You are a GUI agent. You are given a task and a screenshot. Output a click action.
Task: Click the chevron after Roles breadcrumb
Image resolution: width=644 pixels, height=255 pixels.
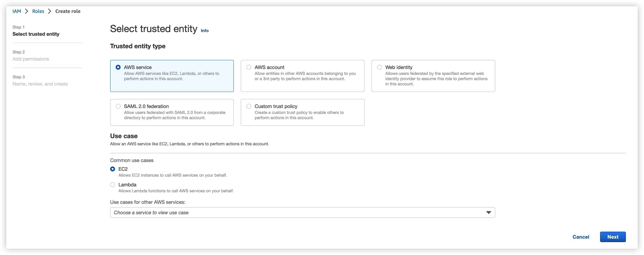tap(49, 11)
